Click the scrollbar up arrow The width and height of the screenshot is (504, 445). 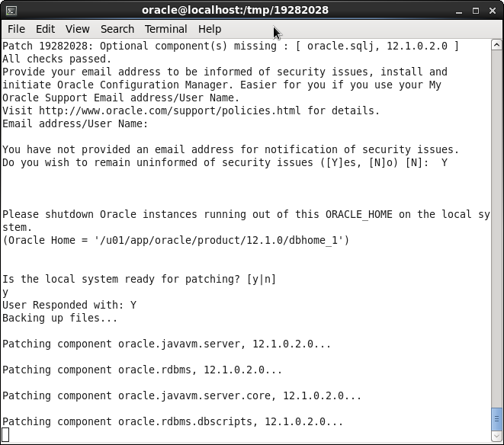pyautogui.click(x=496, y=45)
